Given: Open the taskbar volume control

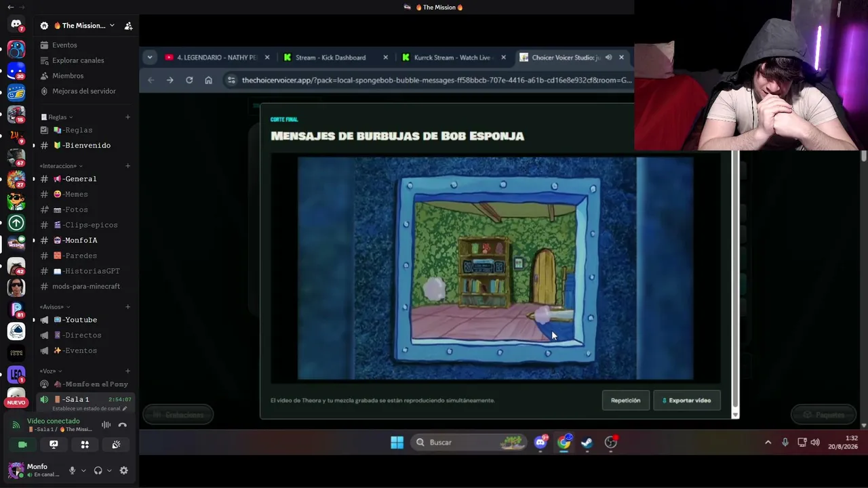Looking at the screenshot, I should pos(815,443).
